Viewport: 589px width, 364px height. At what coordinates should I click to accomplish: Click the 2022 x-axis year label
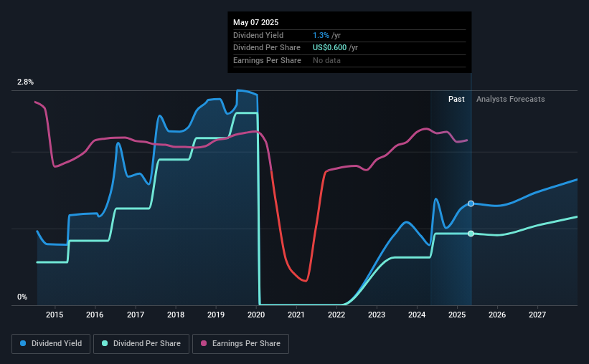pyautogui.click(x=336, y=315)
